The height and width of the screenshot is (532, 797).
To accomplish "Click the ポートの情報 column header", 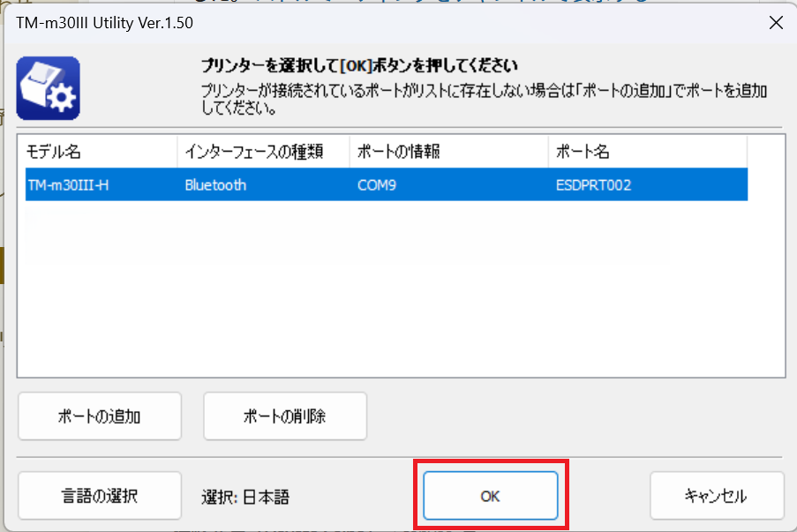I will [449, 152].
